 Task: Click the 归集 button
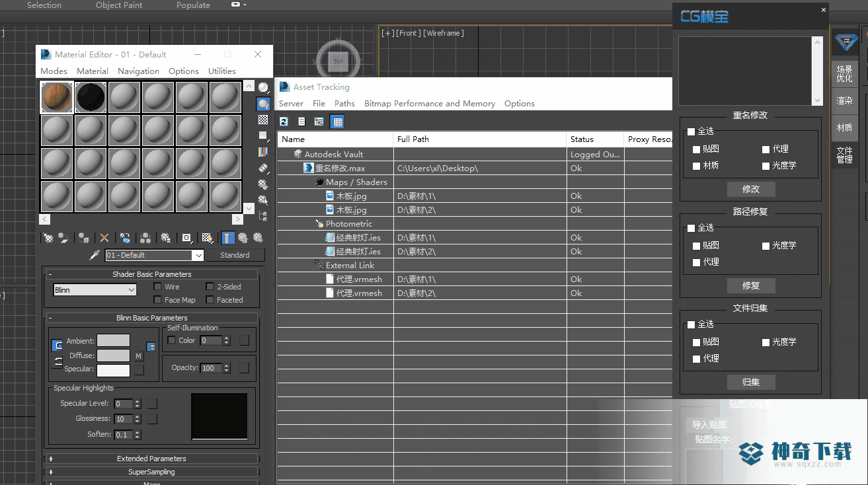point(751,382)
